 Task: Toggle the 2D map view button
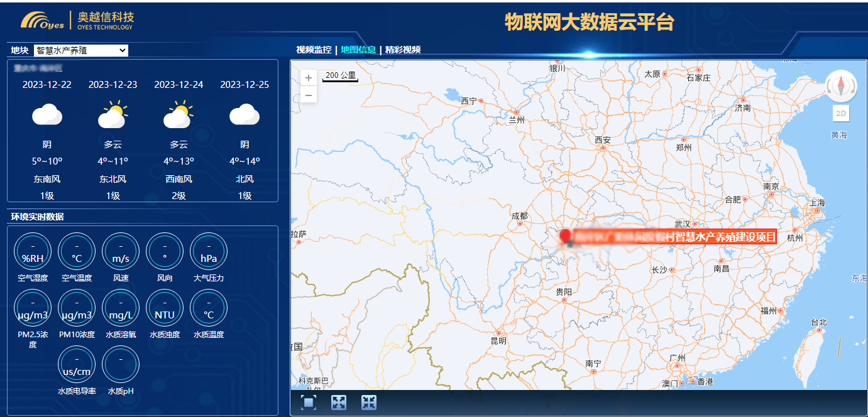841,114
